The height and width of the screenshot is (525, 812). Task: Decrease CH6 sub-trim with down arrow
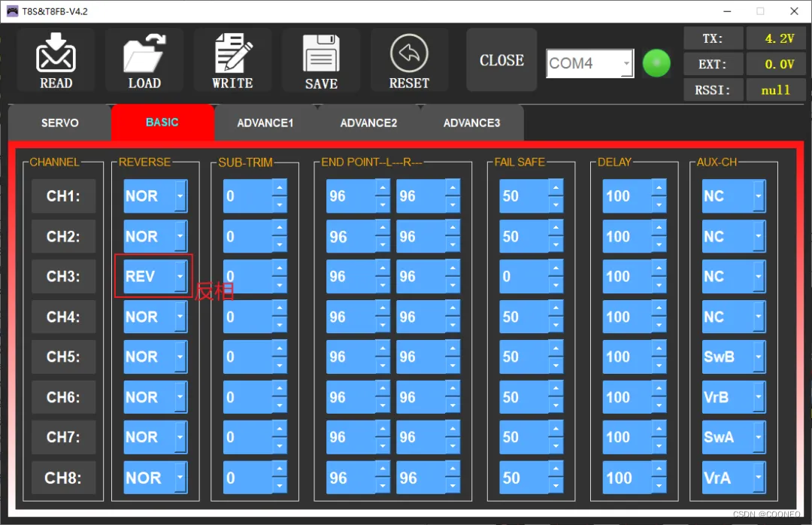(x=280, y=405)
